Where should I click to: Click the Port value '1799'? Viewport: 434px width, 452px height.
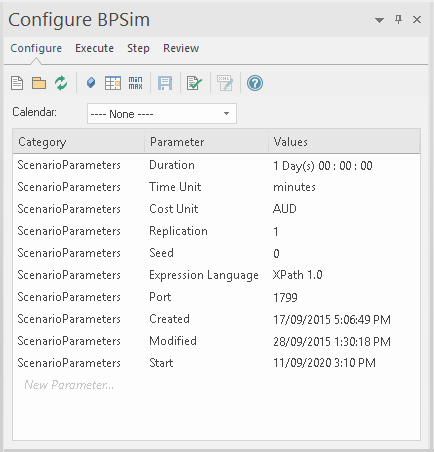coord(285,298)
